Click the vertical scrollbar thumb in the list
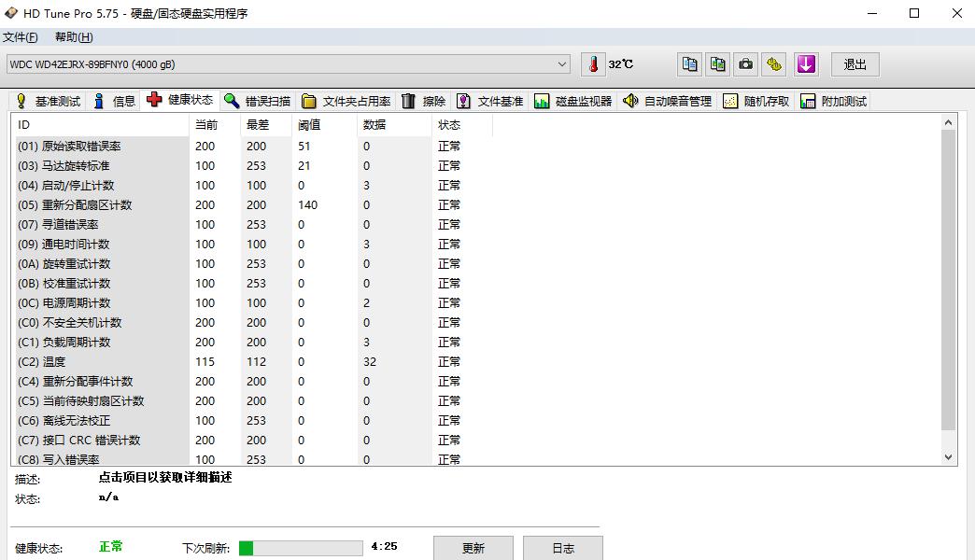975x560 pixels. (x=948, y=280)
